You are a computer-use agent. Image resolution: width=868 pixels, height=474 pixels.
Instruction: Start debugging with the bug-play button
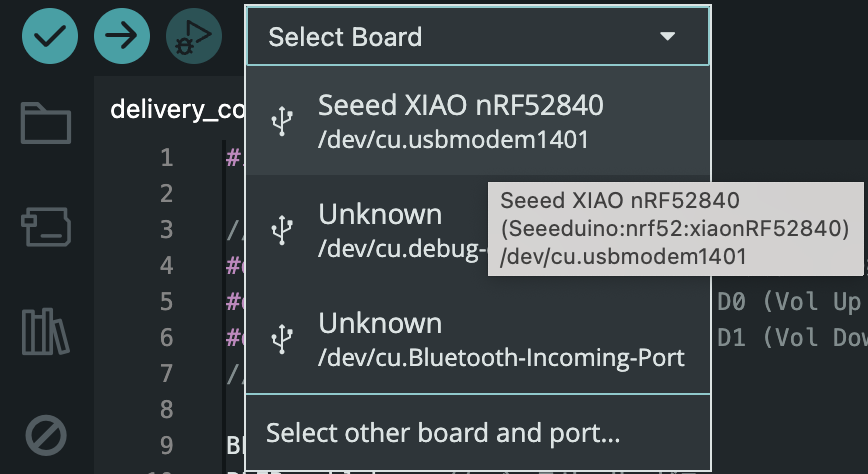pyautogui.click(x=193, y=37)
